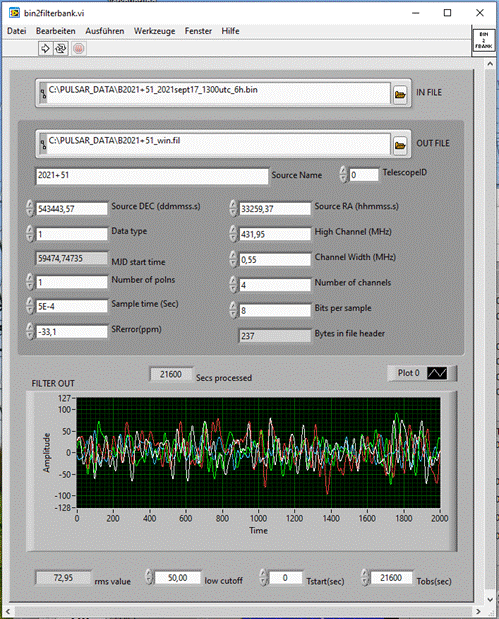Open the OUT FILE browse folder icon
Screen dimensions: 499x619
400,146
